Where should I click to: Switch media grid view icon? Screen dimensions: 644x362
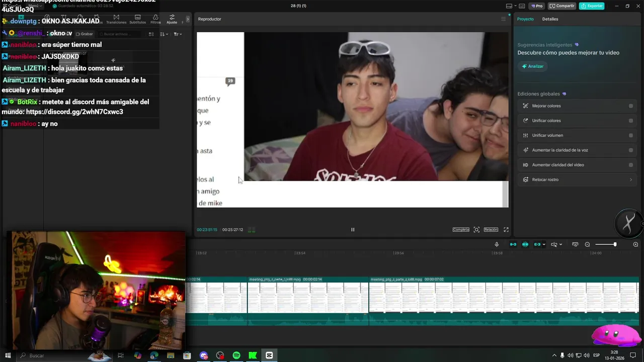[151, 34]
